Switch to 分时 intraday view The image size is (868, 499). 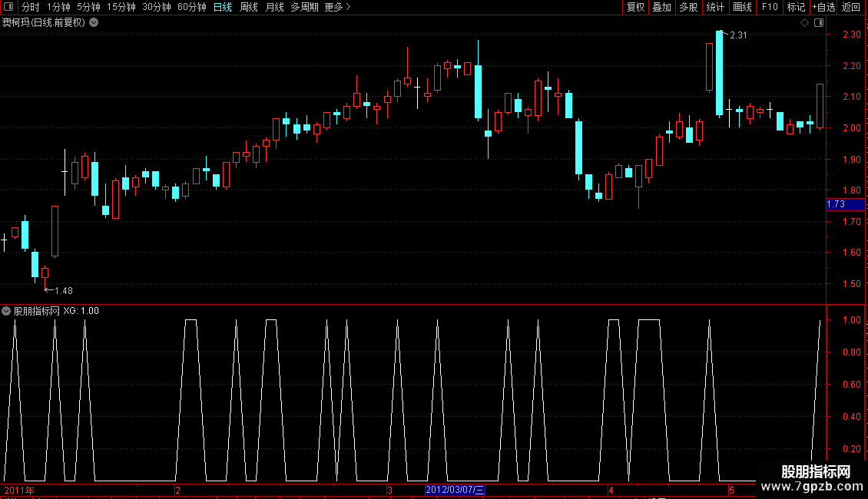click(31, 7)
